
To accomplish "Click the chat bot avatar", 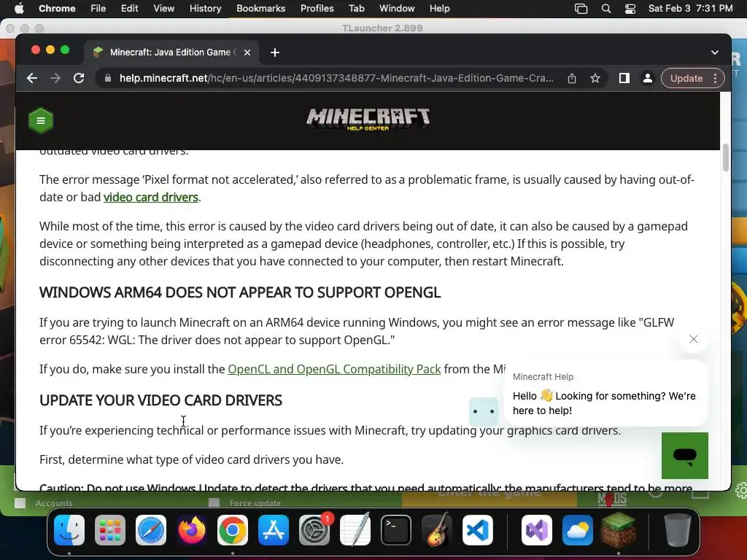I will (484, 411).
